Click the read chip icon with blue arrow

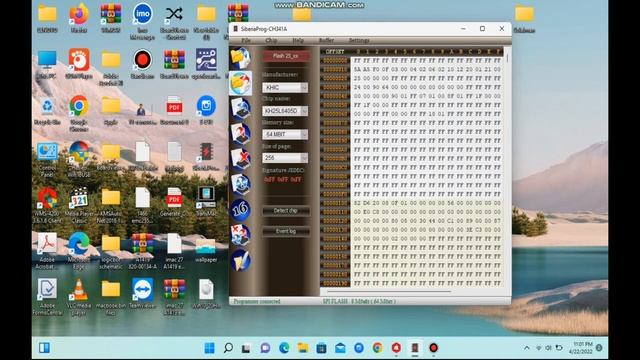(x=240, y=108)
